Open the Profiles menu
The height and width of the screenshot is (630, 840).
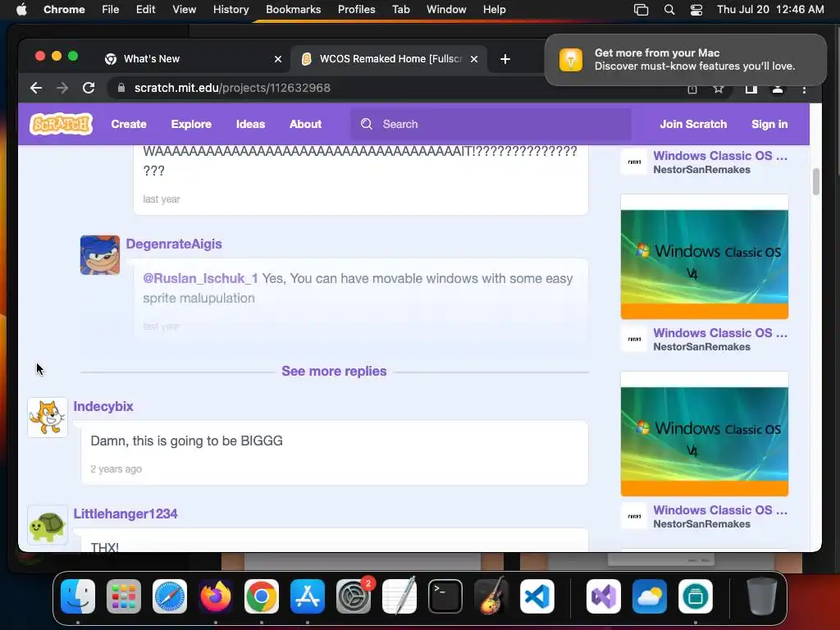pos(356,10)
